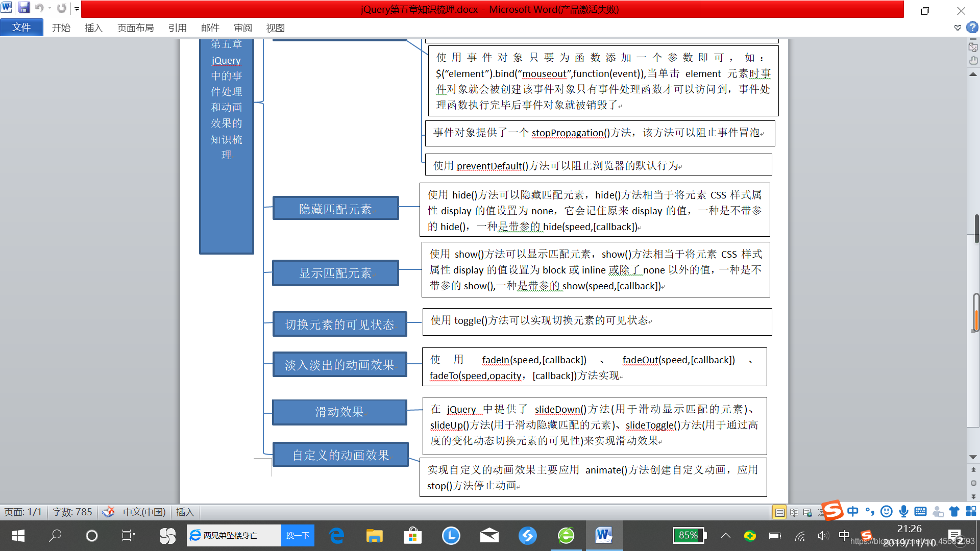The image size is (980, 551).
Task: Click the stopPropagation() text box
Action: click(x=600, y=133)
